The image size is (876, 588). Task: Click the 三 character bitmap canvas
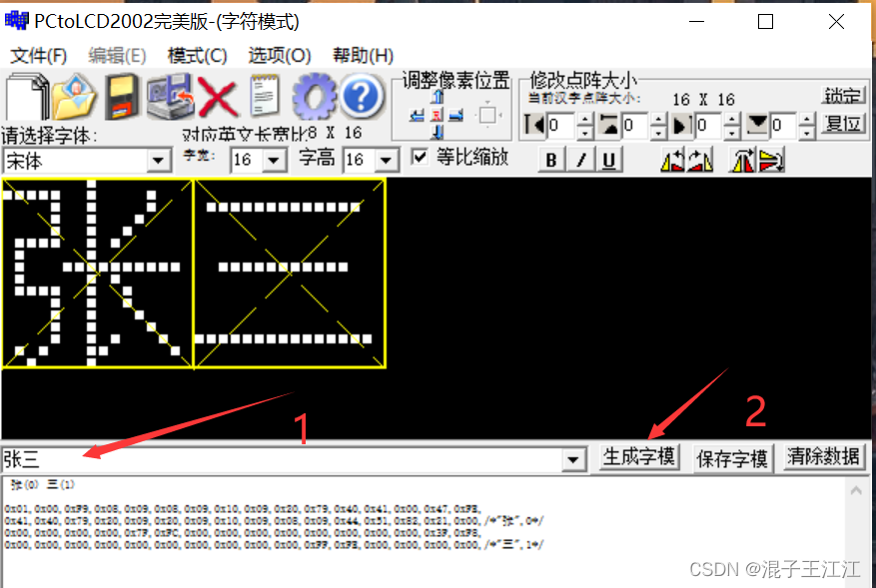(x=290, y=274)
